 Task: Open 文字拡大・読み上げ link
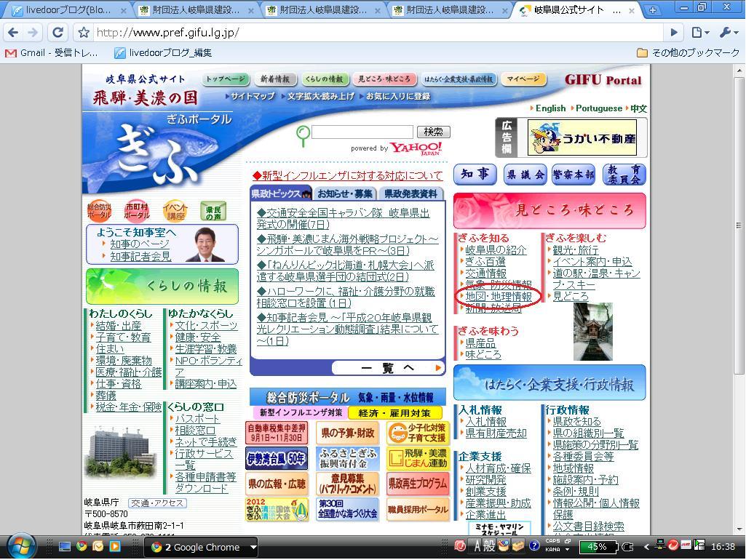coord(321,96)
